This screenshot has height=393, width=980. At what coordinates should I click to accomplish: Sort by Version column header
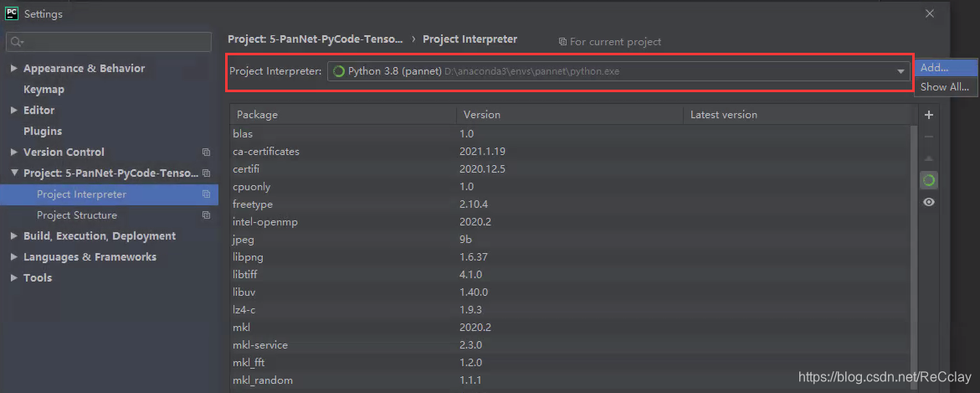570,115
